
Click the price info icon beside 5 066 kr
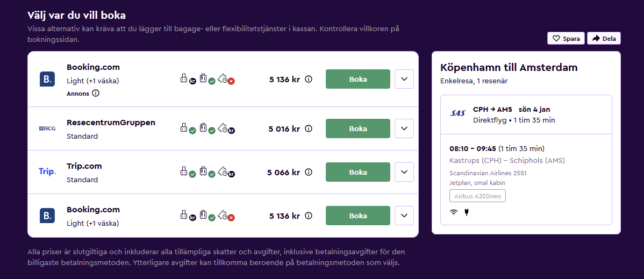(x=309, y=172)
